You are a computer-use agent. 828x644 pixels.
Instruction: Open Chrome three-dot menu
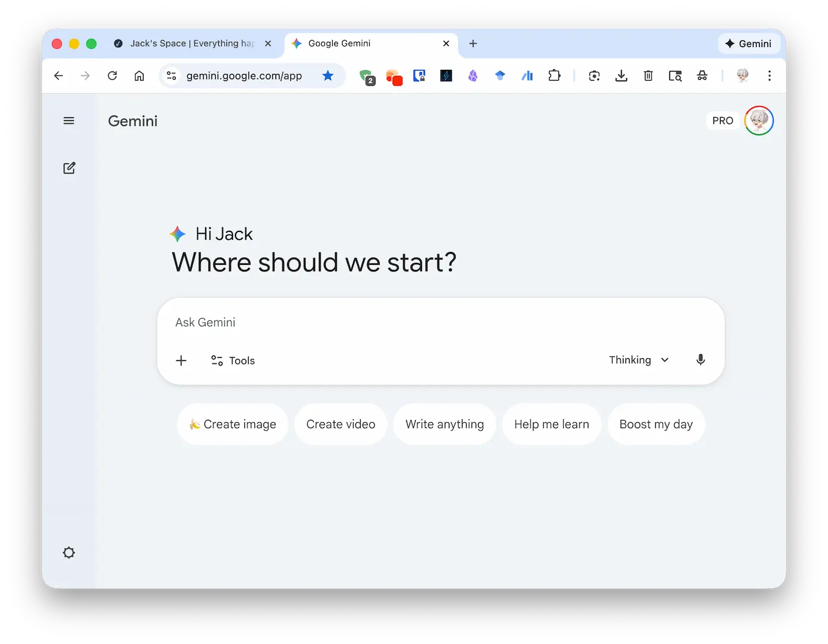tap(770, 76)
